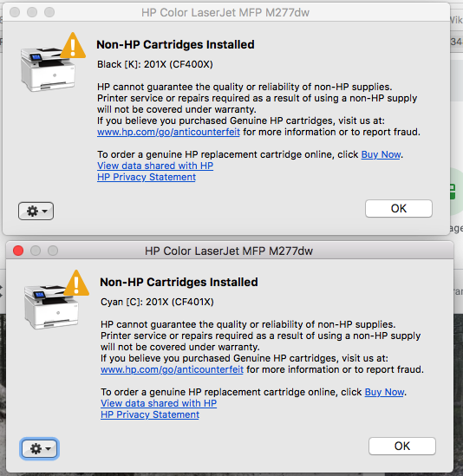Close the Cyan cartridge dialog window
The image size is (463, 476).
click(18, 251)
